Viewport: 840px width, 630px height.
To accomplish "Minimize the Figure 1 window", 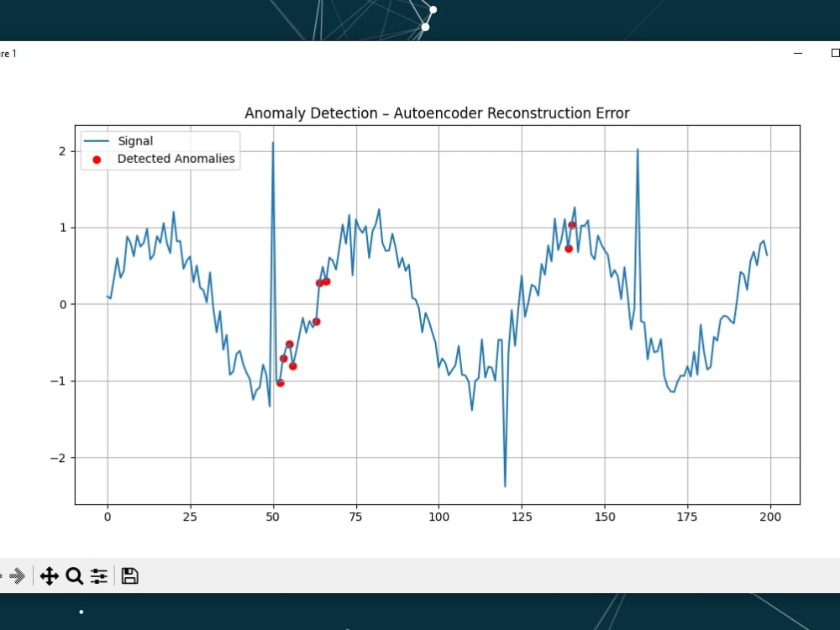I will click(x=798, y=53).
